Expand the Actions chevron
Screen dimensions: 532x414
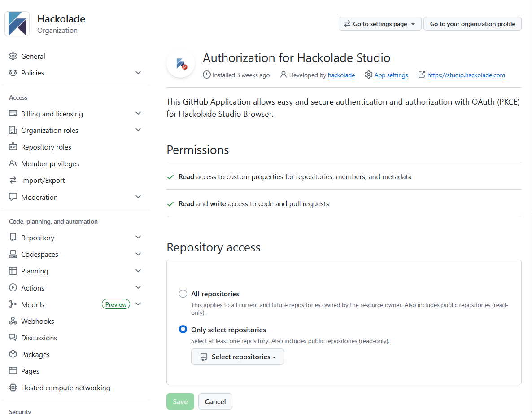click(138, 287)
